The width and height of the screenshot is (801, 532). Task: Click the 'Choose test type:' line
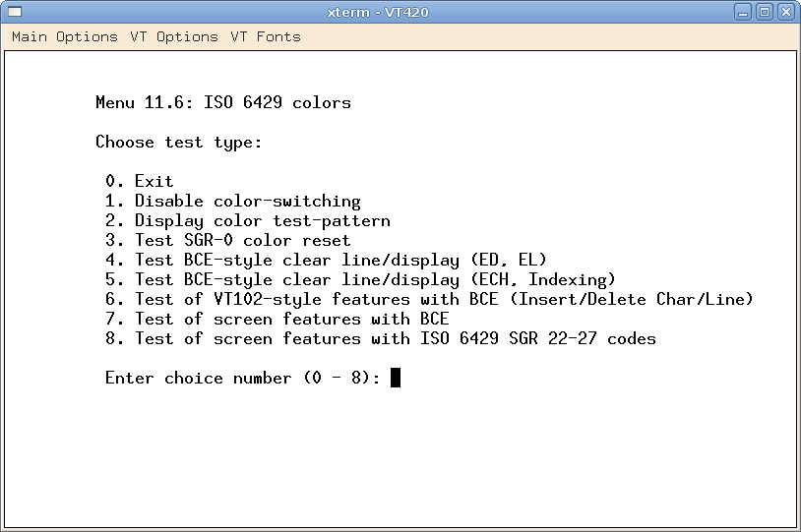coord(179,142)
